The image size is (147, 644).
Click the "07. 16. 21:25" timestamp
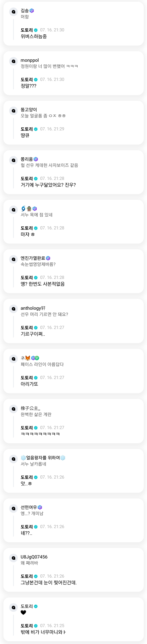click(52, 625)
